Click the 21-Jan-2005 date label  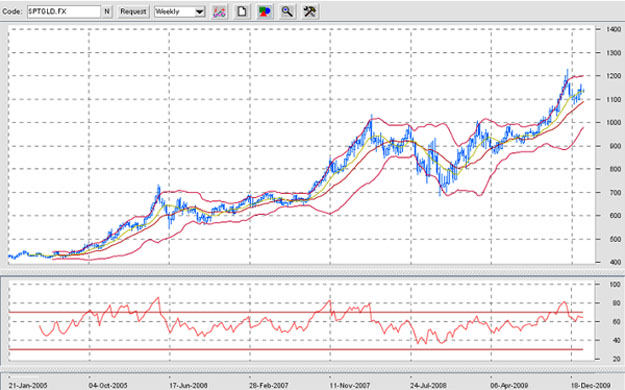(28, 386)
